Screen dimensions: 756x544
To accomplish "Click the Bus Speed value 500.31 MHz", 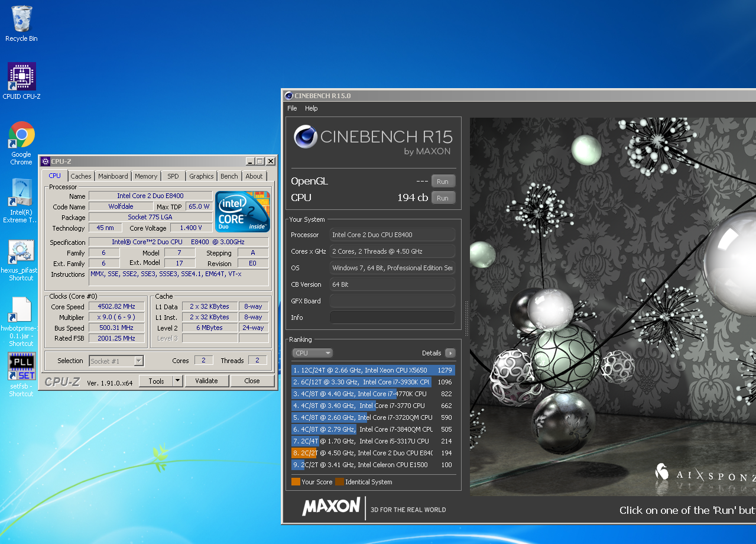I will [117, 328].
